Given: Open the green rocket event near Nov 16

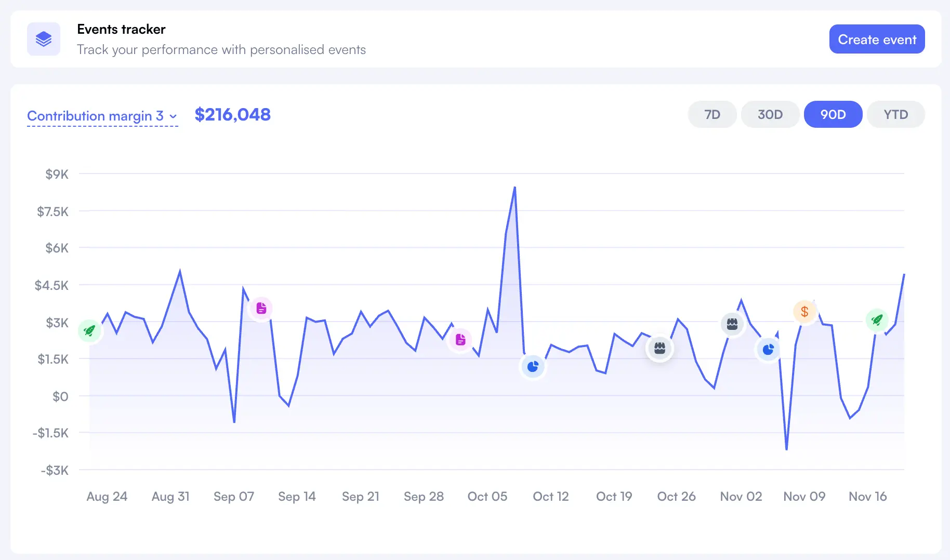Looking at the screenshot, I should pos(877,320).
